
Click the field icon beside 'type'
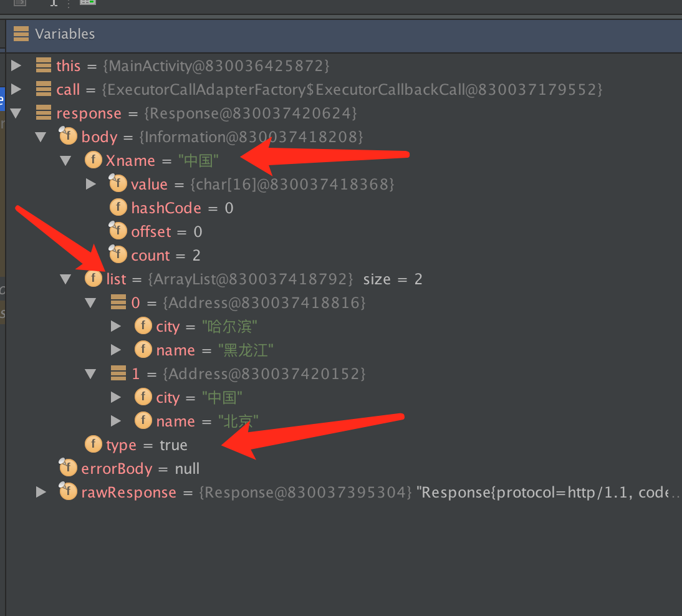click(94, 444)
